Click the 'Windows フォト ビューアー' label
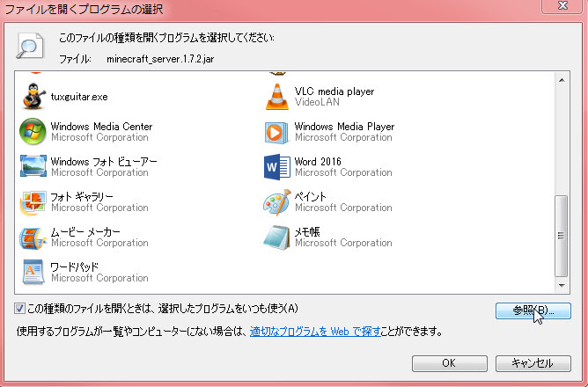This screenshot has width=588, height=387. tap(104, 162)
